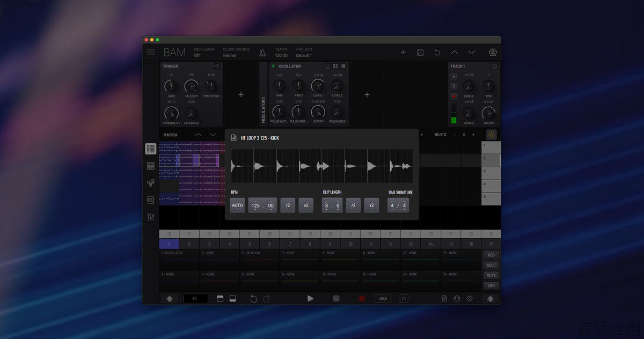
Task: Open the MIDI connector icon
Action: click(457, 298)
